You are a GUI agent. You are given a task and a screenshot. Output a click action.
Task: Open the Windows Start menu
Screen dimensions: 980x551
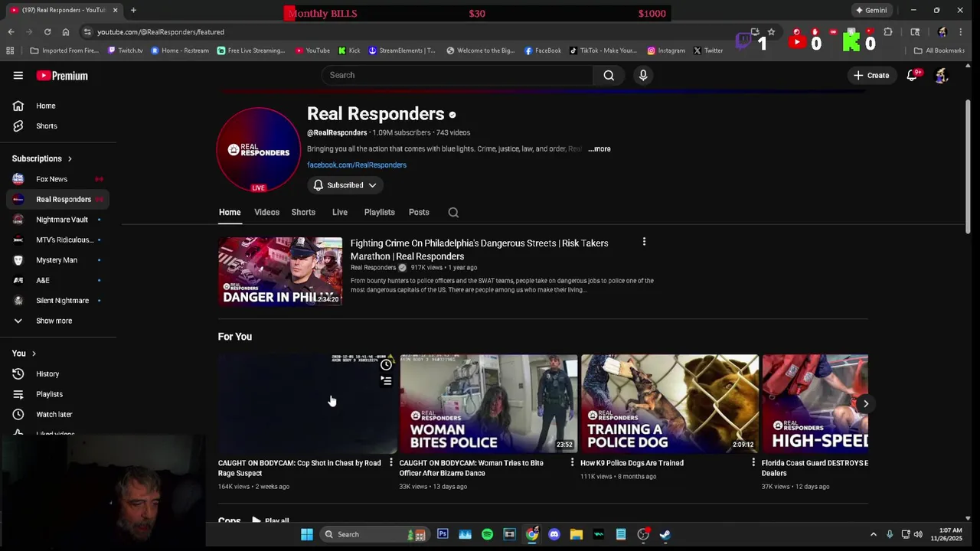point(306,534)
